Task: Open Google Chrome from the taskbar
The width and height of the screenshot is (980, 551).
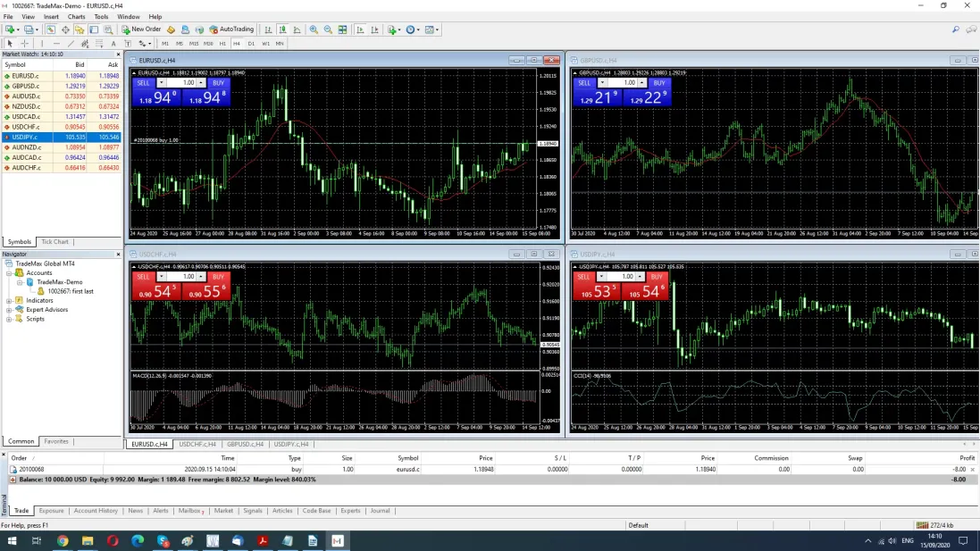Action: (63, 541)
